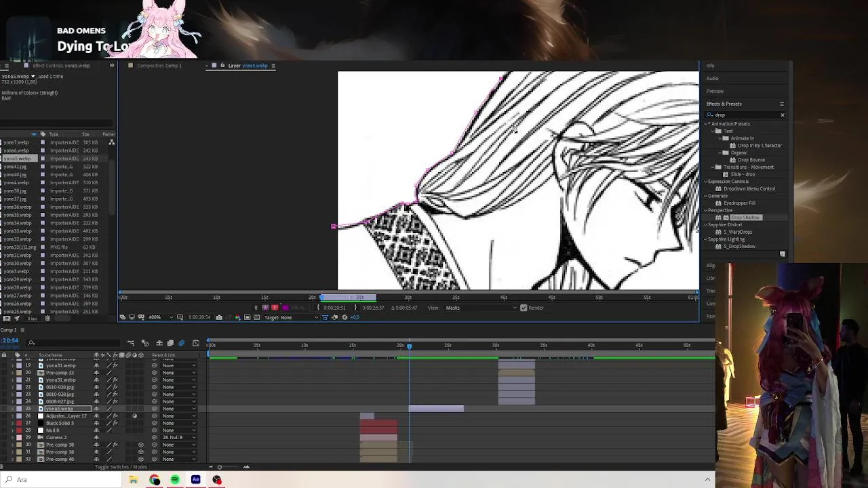Click the Toggle Switches / Modes button
The image size is (868, 488).
pos(121,466)
